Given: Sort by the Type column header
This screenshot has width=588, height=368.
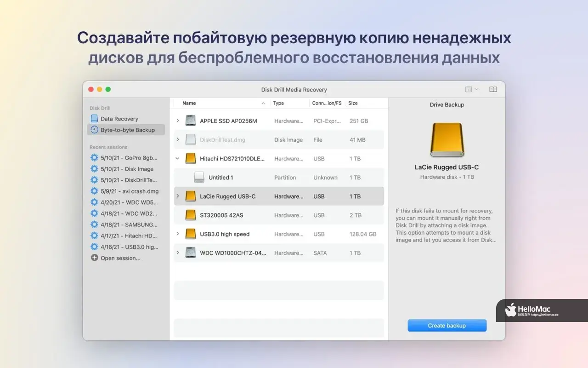Looking at the screenshot, I should click(x=290, y=103).
